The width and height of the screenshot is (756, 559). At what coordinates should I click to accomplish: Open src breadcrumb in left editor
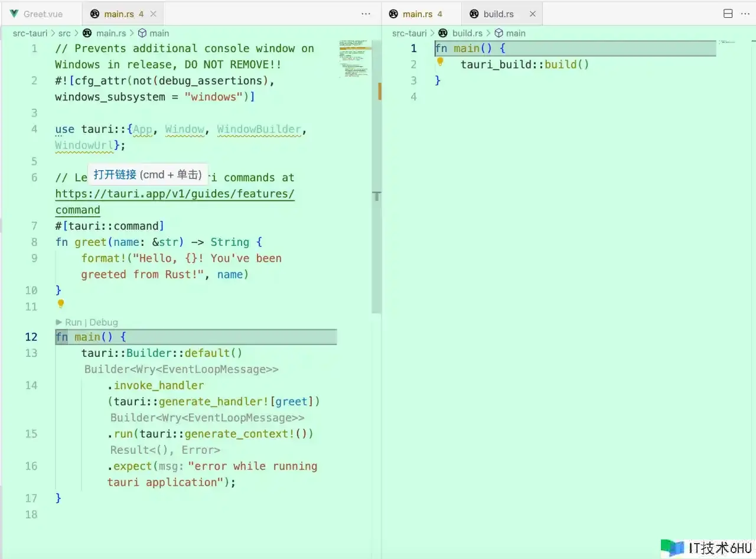[x=64, y=33]
